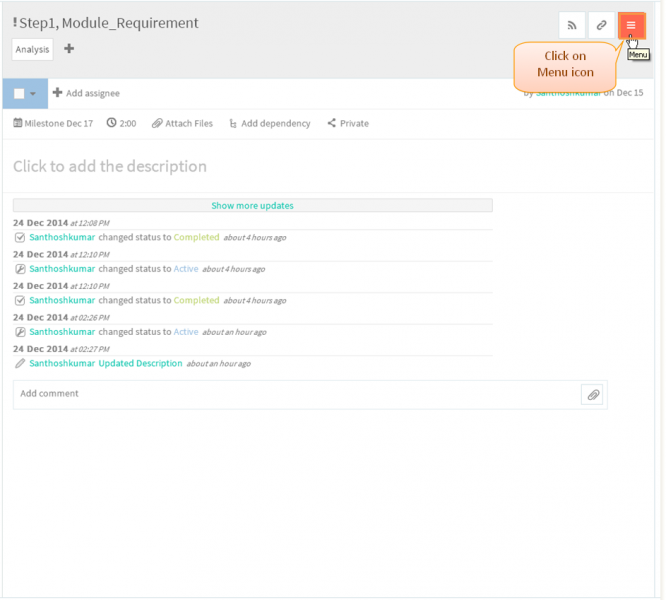Click the plus icon next to Analysis tag
The width and height of the screenshot is (666, 600).
(69, 49)
